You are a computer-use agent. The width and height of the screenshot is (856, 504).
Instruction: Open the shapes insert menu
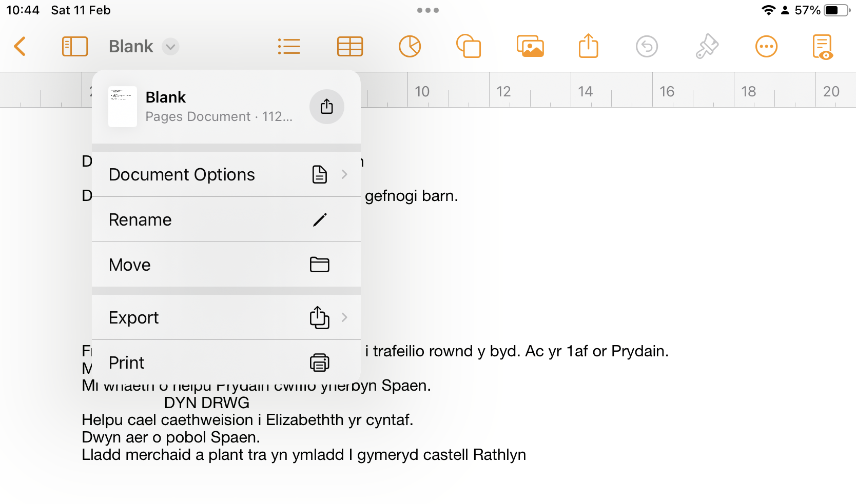[x=469, y=47]
